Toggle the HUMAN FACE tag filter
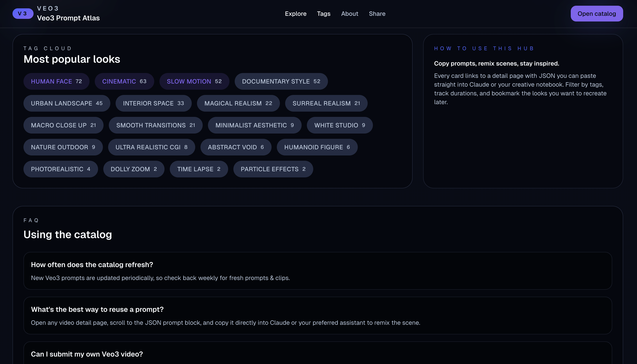The image size is (637, 364). click(x=56, y=81)
